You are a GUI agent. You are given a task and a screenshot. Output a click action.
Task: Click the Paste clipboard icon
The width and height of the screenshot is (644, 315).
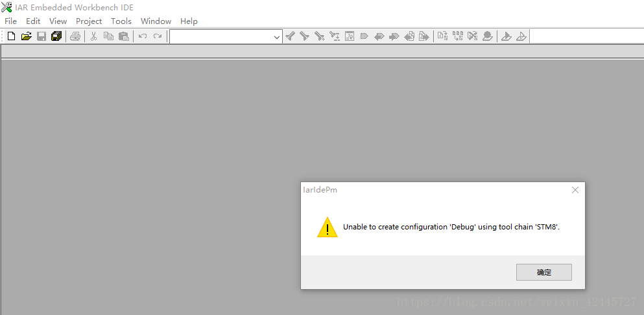click(x=124, y=36)
